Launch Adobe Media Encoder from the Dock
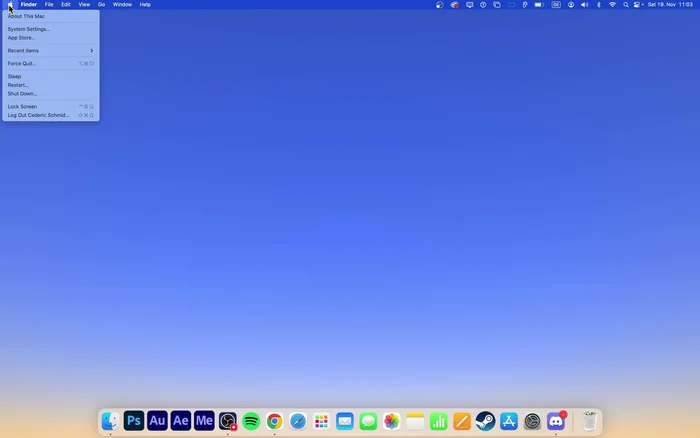Image resolution: width=700 pixels, height=438 pixels. coord(204,421)
